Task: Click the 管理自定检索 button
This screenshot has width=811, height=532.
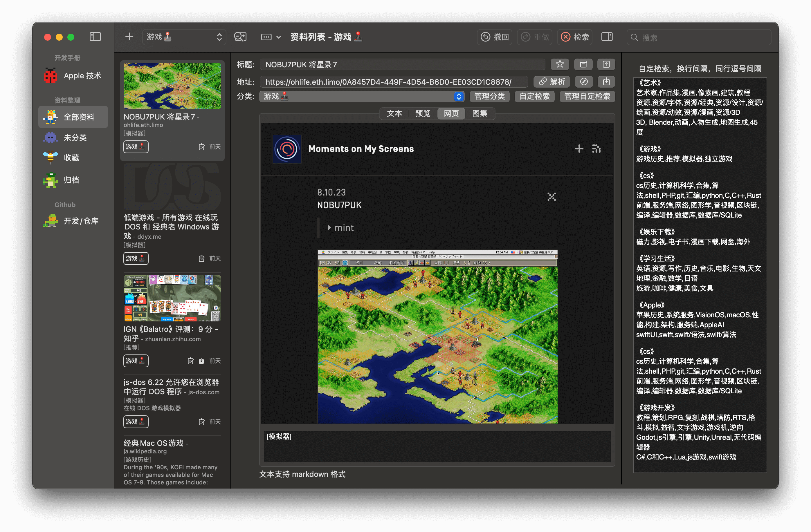Action: click(587, 96)
